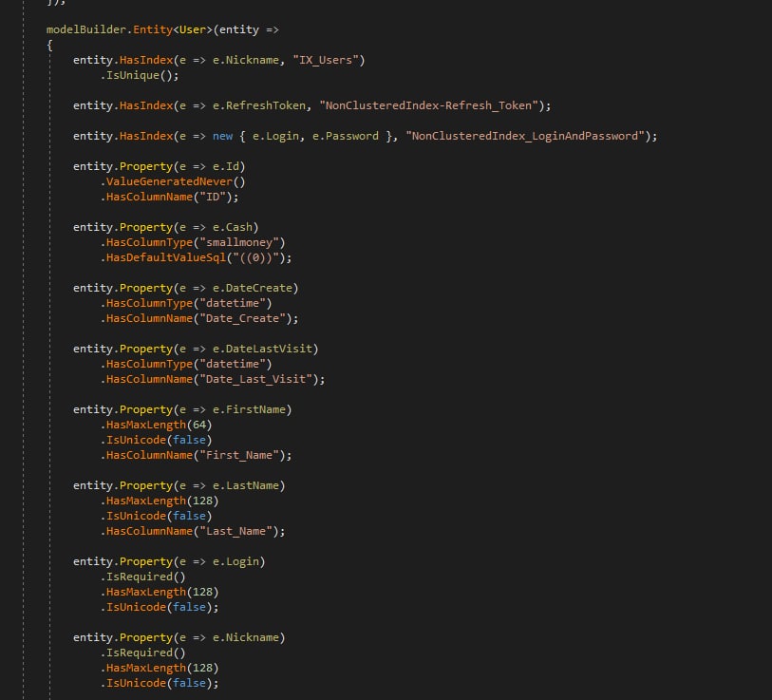Screen dimensions: 772x700
Task: Click the e.DateCreate property line
Action: point(185,288)
